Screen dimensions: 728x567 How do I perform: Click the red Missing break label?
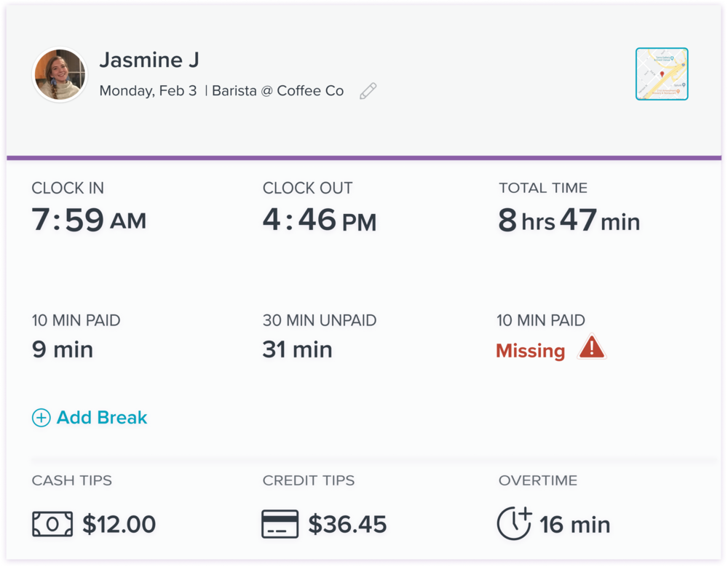pyautogui.click(x=531, y=351)
